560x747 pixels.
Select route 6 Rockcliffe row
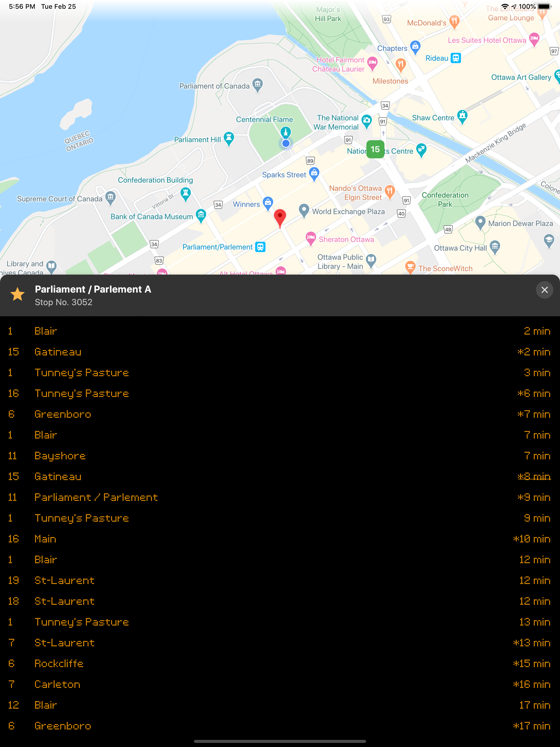click(280, 663)
